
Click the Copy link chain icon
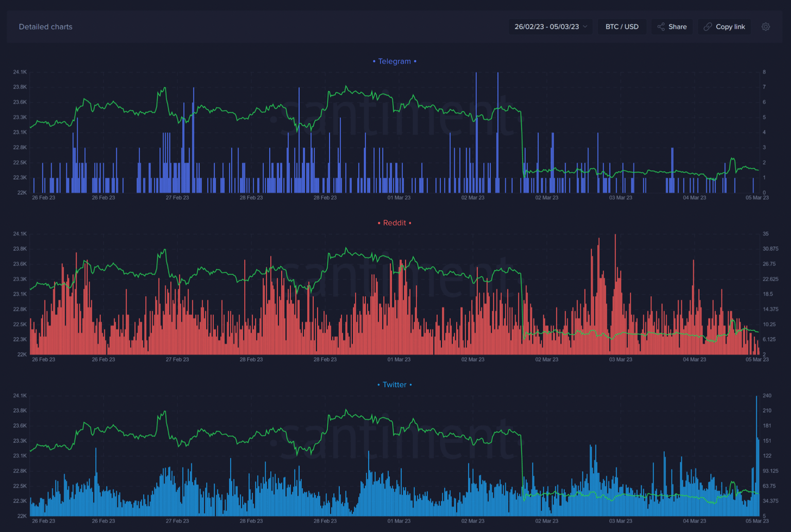point(707,26)
